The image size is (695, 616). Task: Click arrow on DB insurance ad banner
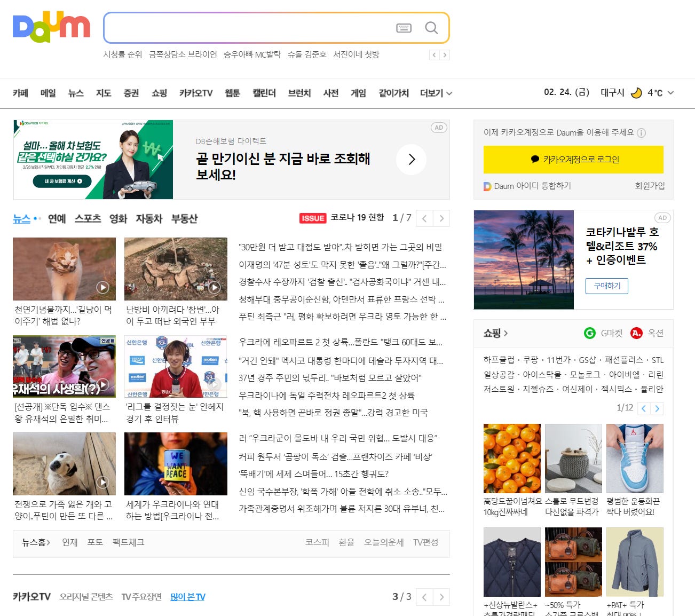[x=411, y=159]
